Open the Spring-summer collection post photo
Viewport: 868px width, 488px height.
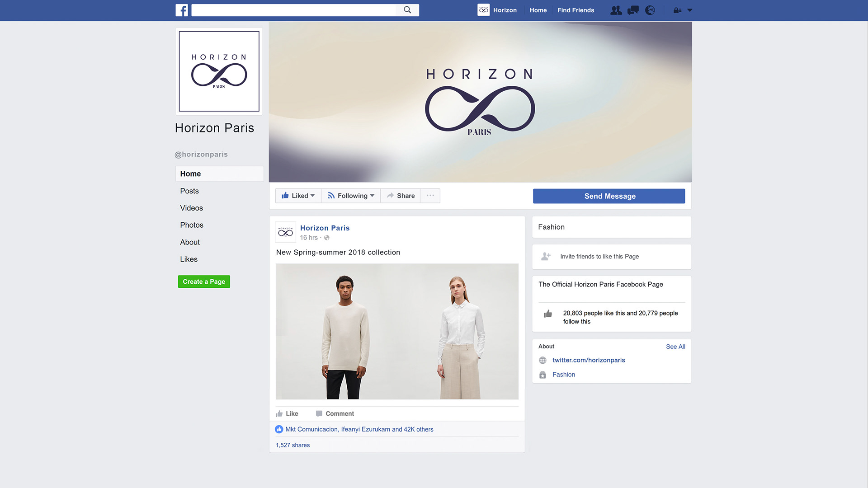click(x=397, y=331)
